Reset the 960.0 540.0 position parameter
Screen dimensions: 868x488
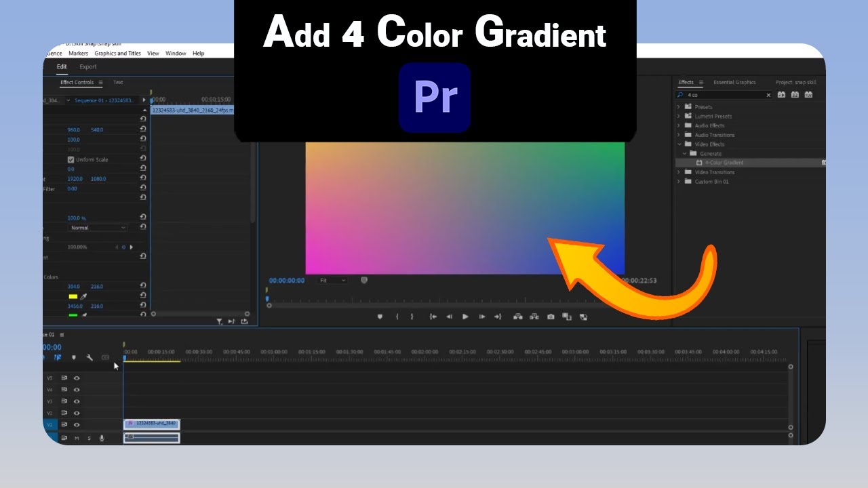click(142, 129)
